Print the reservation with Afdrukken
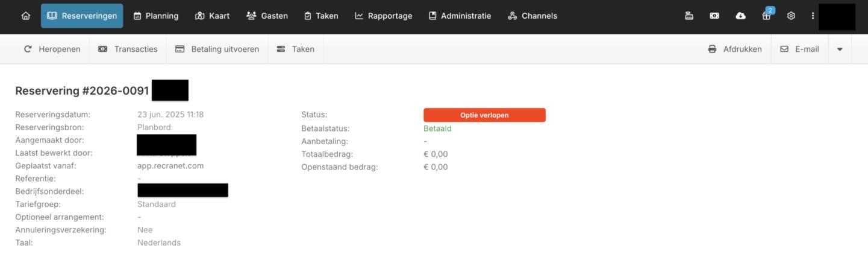The height and width of the screenshot is (257, 868). point(735,49)
